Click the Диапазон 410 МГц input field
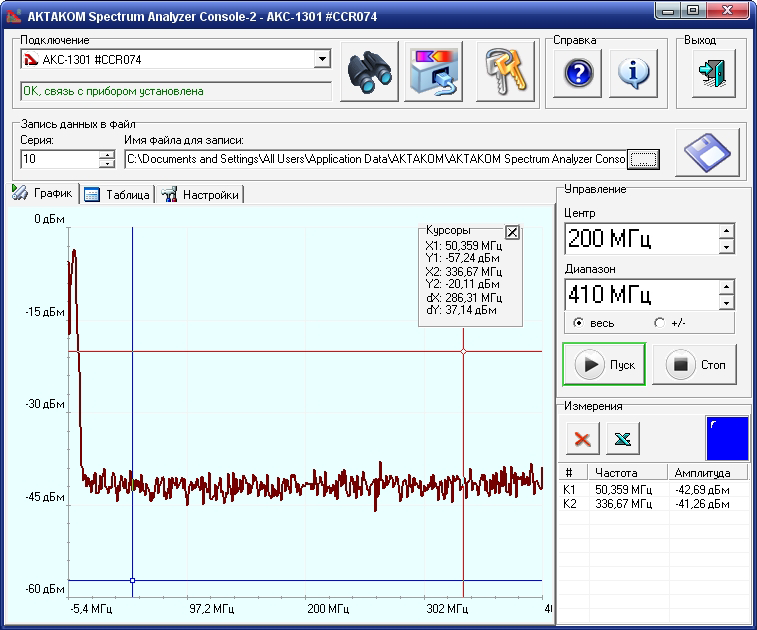This screenshot has width=757, height=630. [642, 294]
